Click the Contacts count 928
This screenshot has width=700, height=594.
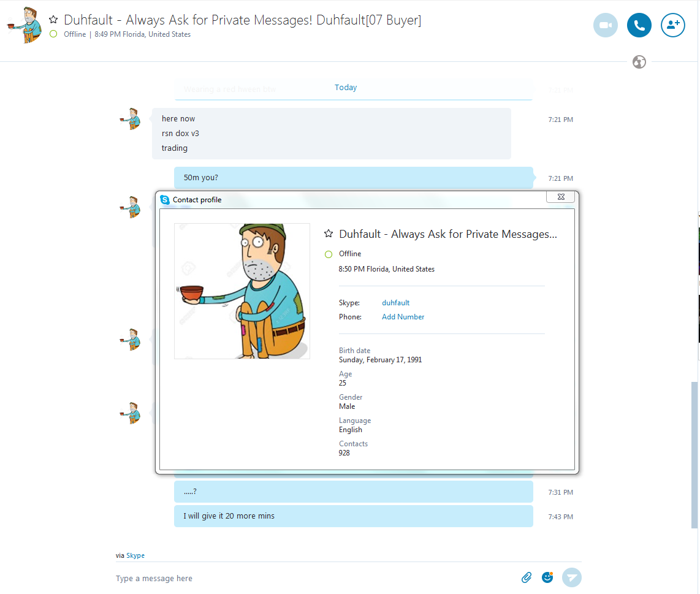(x=344, y=453)
